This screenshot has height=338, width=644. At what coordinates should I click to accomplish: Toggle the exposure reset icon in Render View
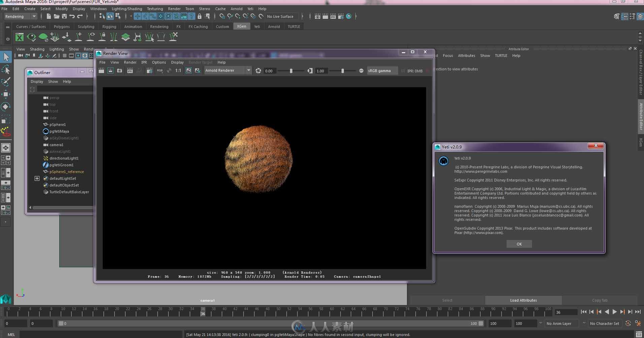258,71
